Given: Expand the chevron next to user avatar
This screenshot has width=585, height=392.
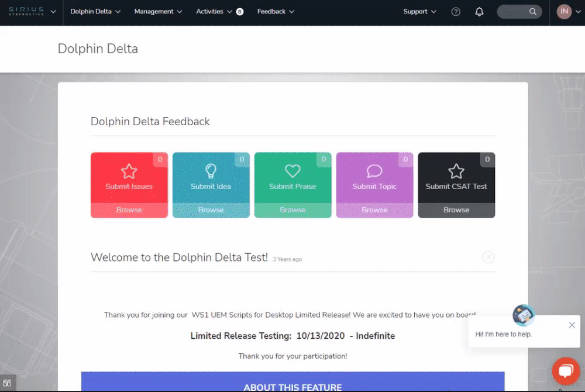Looking at the screenshot, I should 578,12.
